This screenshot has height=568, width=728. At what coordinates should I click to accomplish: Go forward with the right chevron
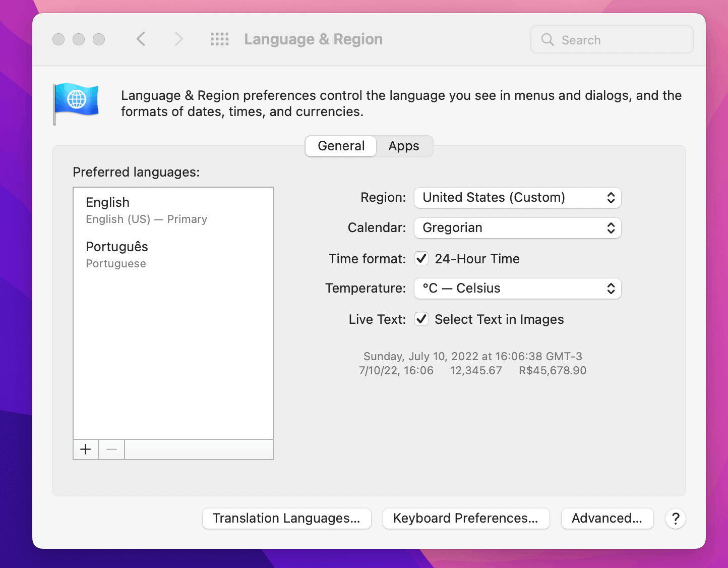178,39
